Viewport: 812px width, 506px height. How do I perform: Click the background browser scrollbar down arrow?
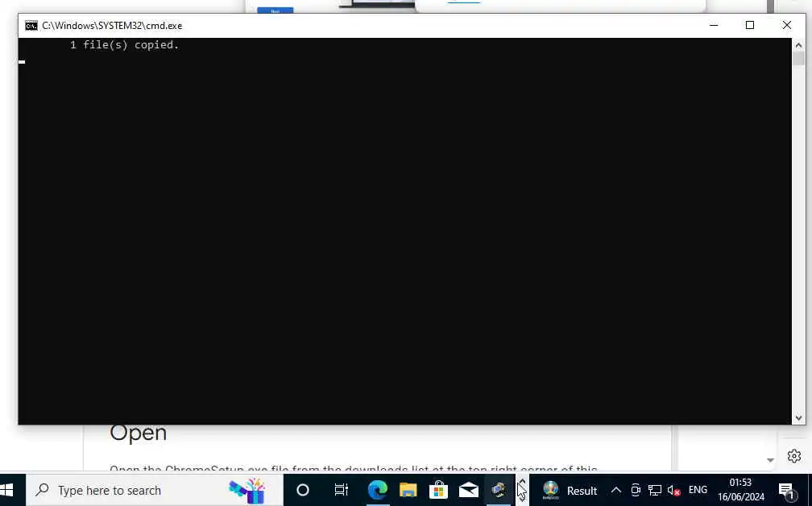tap(770, 460)
